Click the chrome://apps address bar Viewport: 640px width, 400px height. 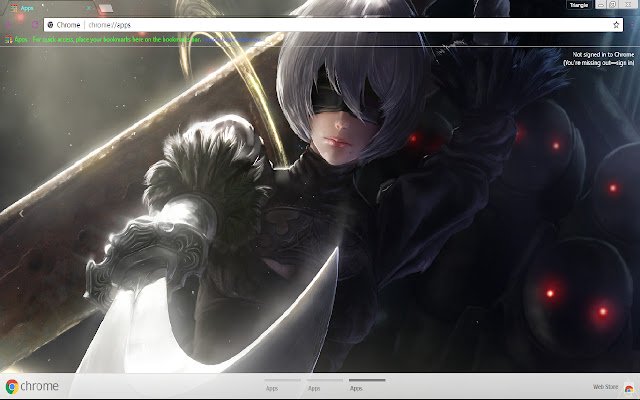pyautogui.click(x=333, y=25)
